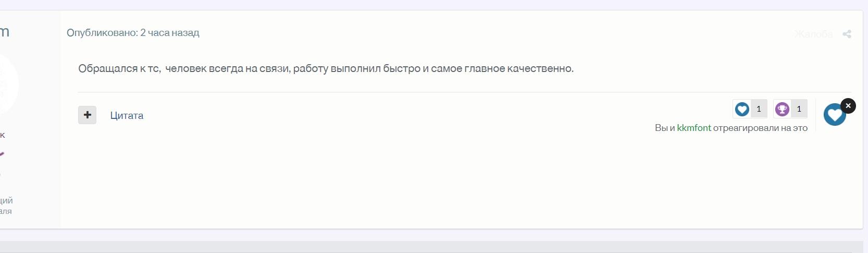The height and width of the screenshot is (253, 868).
Task: Click the Цитата quote link
Action: coord(127,115)
